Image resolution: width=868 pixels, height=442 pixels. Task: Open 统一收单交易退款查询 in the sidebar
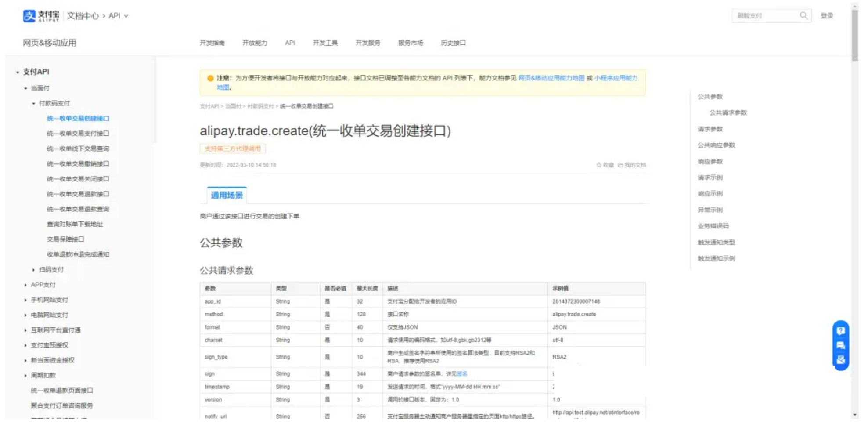point(78,209)
